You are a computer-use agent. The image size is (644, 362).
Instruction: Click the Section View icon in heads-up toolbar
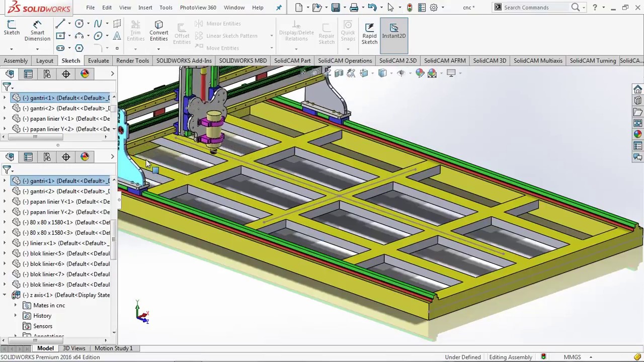click(339, 73)
